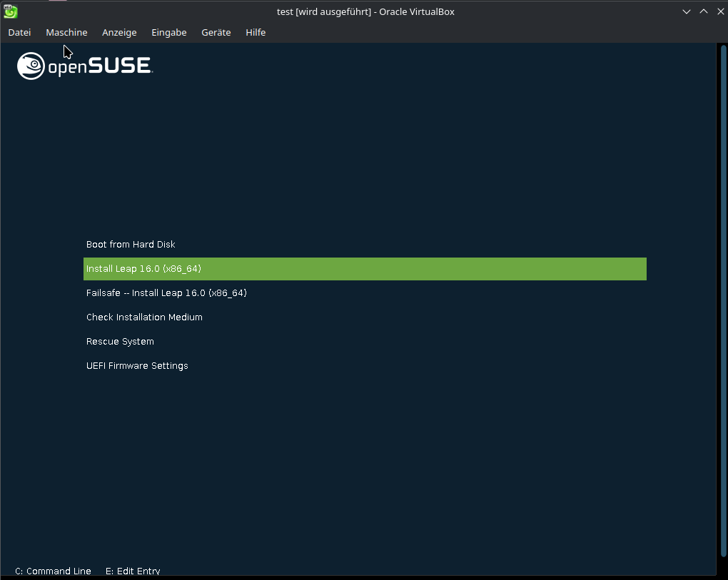The height and width of the screenshot is (580, 728).
Task: Click the VirtualBox app icon in title bar
Action: [x=10, y=11]
